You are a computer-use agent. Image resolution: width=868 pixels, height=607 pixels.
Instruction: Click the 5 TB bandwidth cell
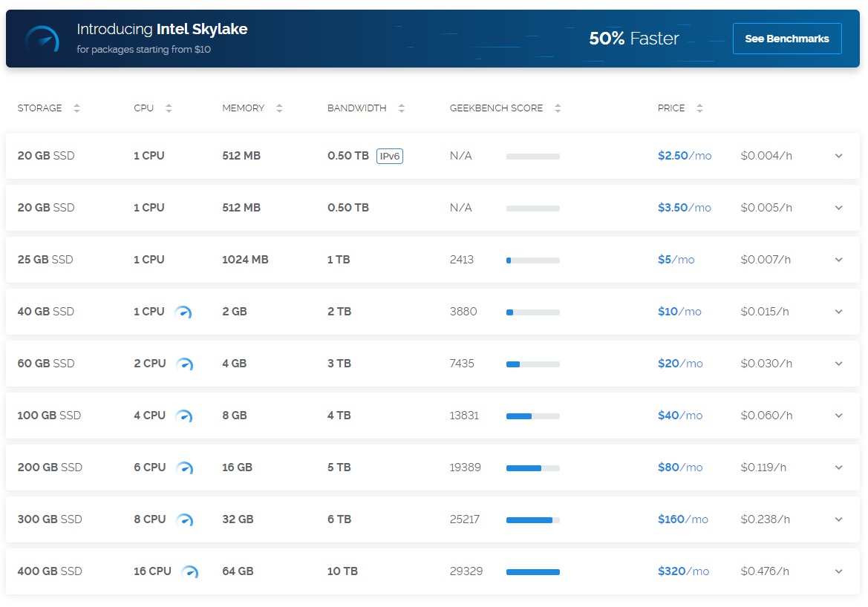pyautogui.click(x=339, y=467)
